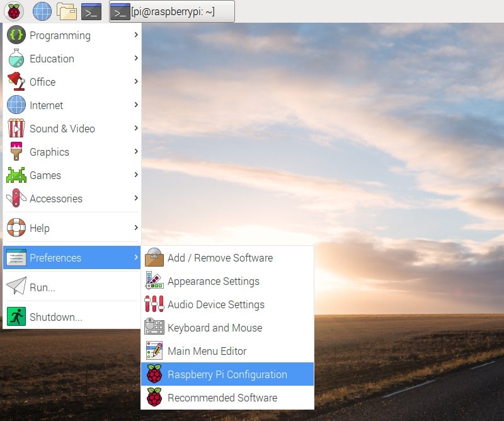
Task: Click the Shutdown running man icon
Action: click(16, 316)
